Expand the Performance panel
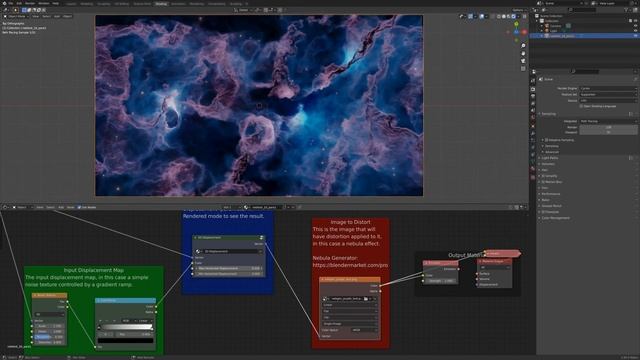Image resolution: width=640 pixels, height=360 pixels. tap(551, 194)
